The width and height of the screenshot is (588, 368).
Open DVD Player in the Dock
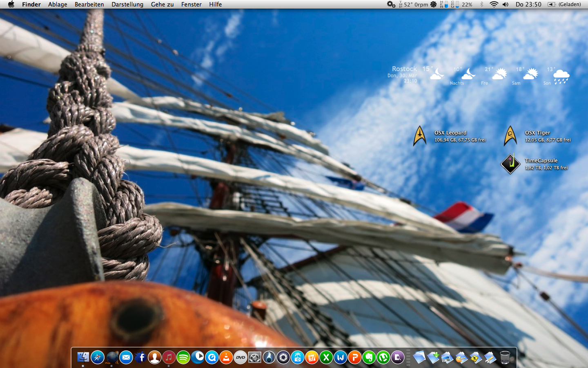(241, 357)
